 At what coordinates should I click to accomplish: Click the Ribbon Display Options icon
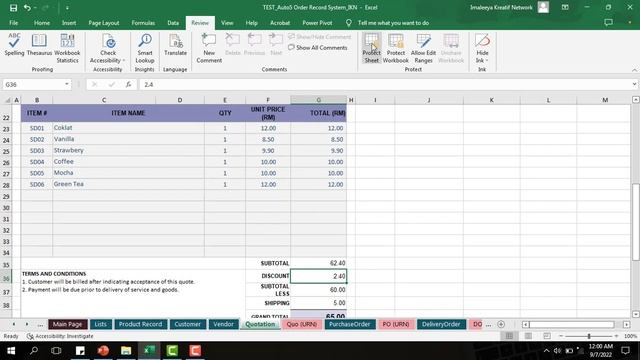(565, 7)
